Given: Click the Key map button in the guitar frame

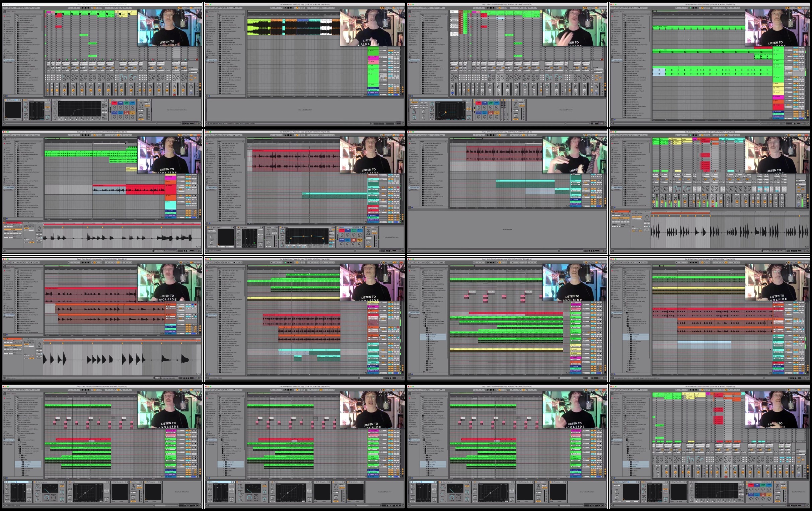Looking at the screenshot, I should tap(589, 135).
